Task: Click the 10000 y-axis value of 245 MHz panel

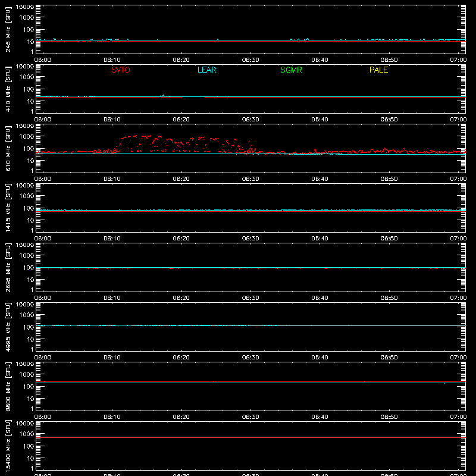Action: coord(25,7)
